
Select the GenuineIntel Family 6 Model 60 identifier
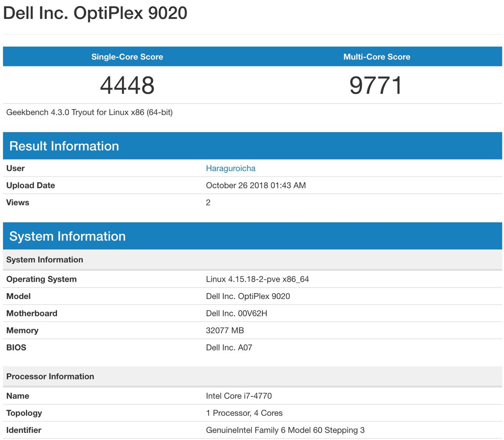285,430
